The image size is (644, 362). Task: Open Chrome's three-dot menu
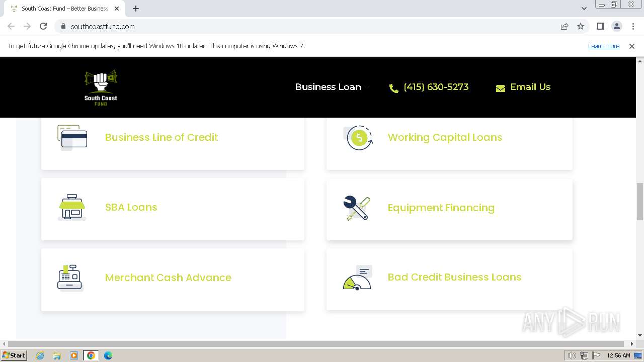click(x=633, y=26)
